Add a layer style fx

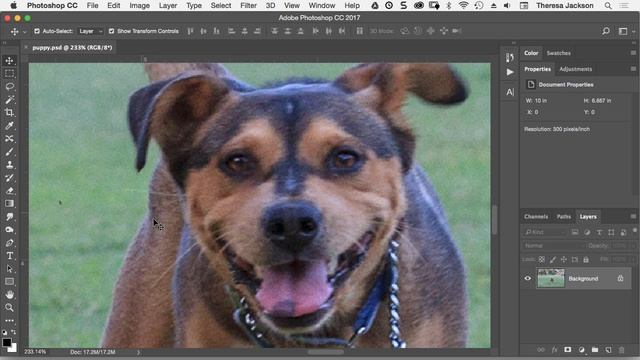554,350
